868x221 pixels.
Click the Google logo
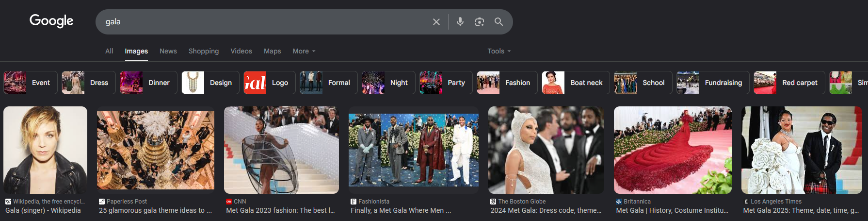click(x=51, y=21)
